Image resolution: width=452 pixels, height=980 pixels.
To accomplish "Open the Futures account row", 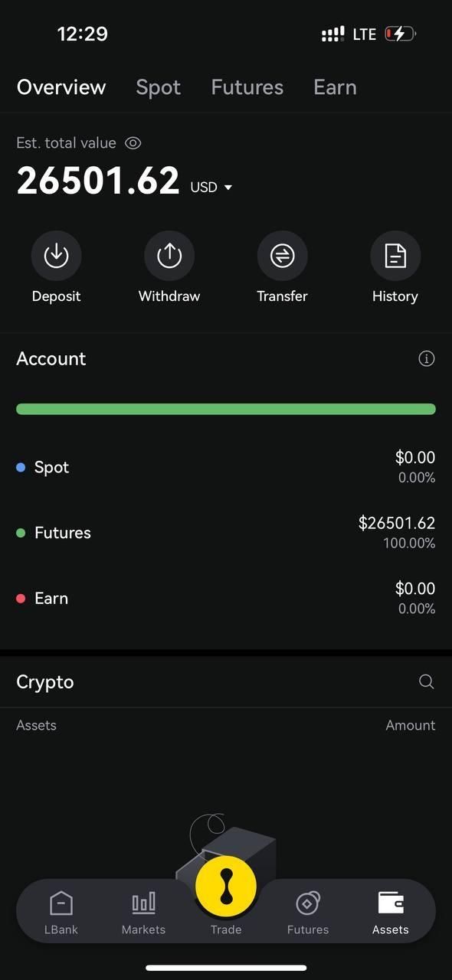I will 226,533.
